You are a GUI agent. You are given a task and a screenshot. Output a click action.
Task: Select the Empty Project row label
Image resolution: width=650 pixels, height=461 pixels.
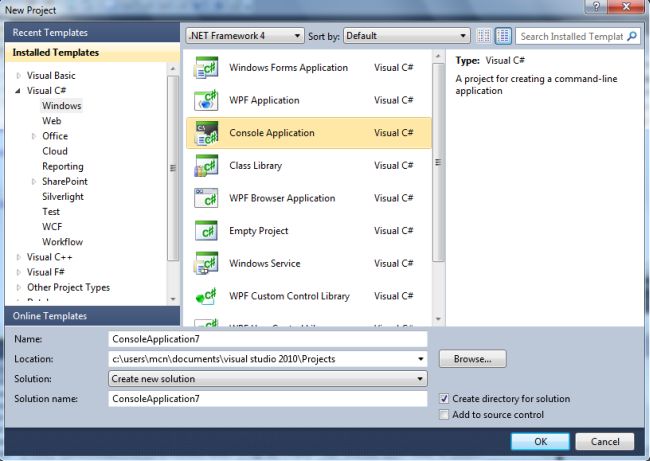pyautogui.click(x=259, y=231)
